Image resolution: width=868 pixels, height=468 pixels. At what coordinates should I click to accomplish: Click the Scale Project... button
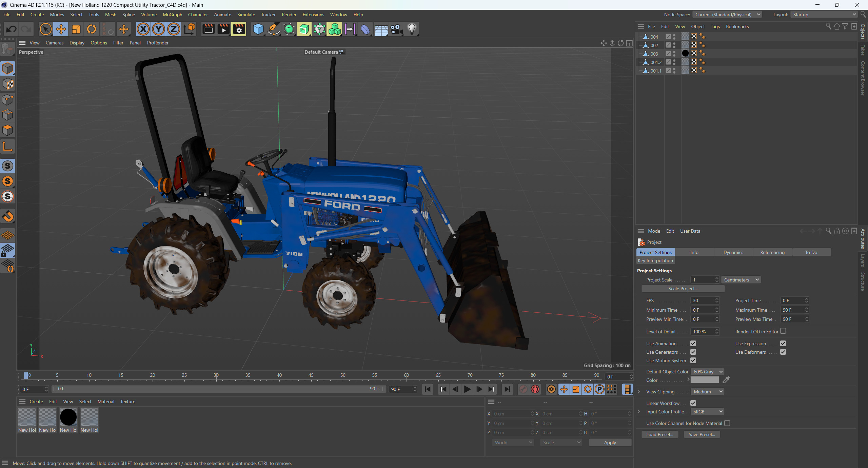point(683,289)
